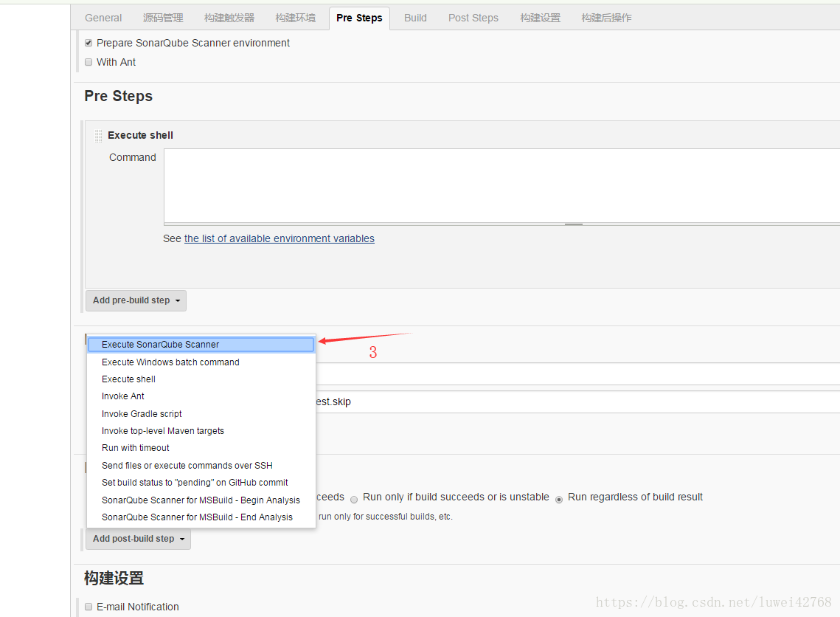Image resolution: width=840 pixels, height=617 pixels.
Task: Select Invoke Ant menu entry
Action: [201, 396]
